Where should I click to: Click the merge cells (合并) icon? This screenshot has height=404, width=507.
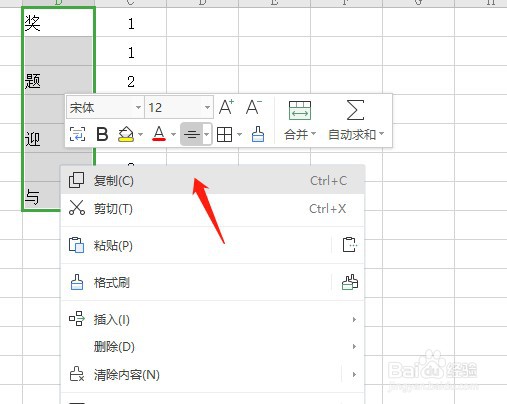pyautogui.click(x=300, y=110)
